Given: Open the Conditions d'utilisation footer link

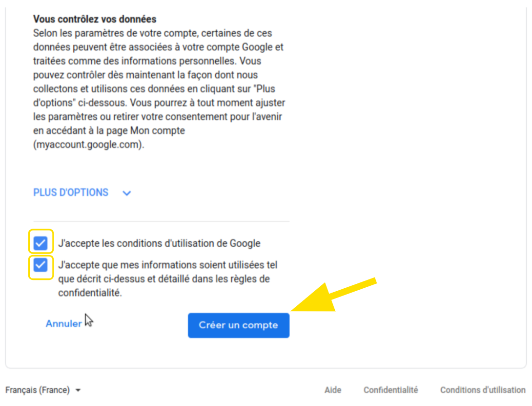Looking at the screenshot, I should coord(483,390).
